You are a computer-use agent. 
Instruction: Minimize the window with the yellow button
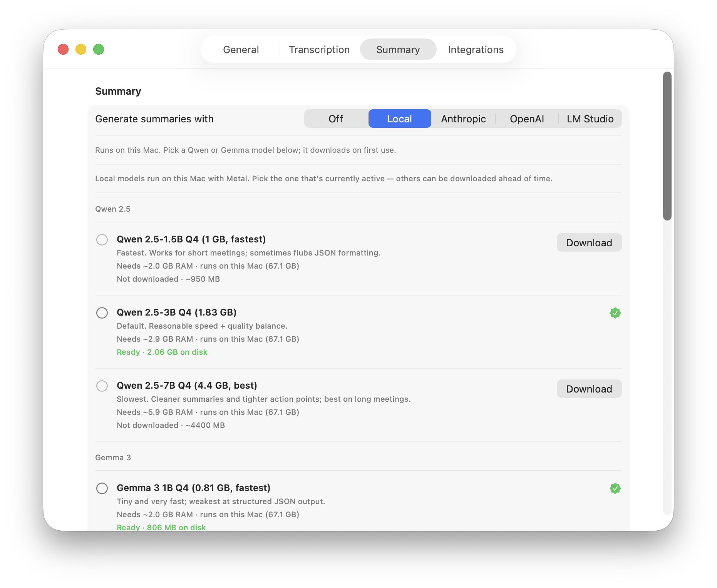click(x=81, y=49)
